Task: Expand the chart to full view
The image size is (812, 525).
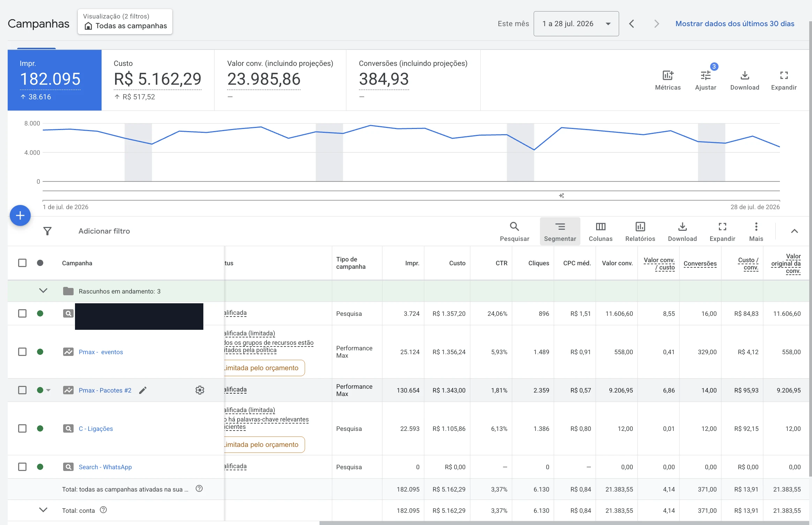Action: point(784,80)
